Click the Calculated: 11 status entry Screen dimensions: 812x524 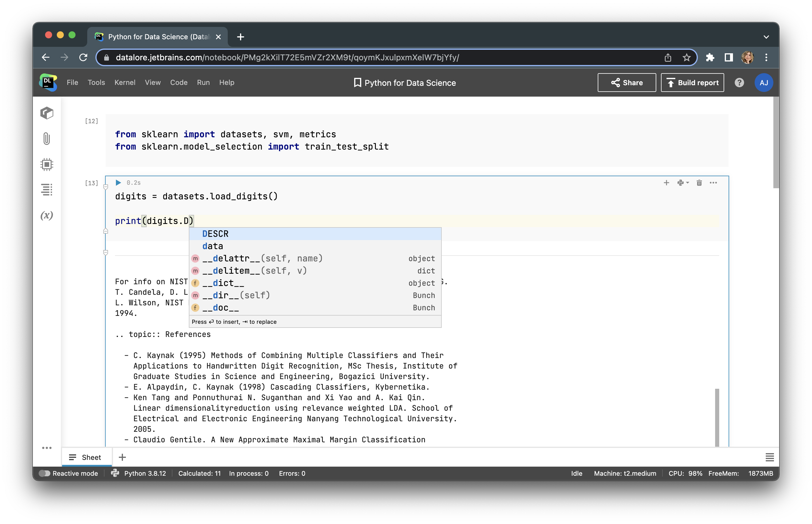click(199, 473)
